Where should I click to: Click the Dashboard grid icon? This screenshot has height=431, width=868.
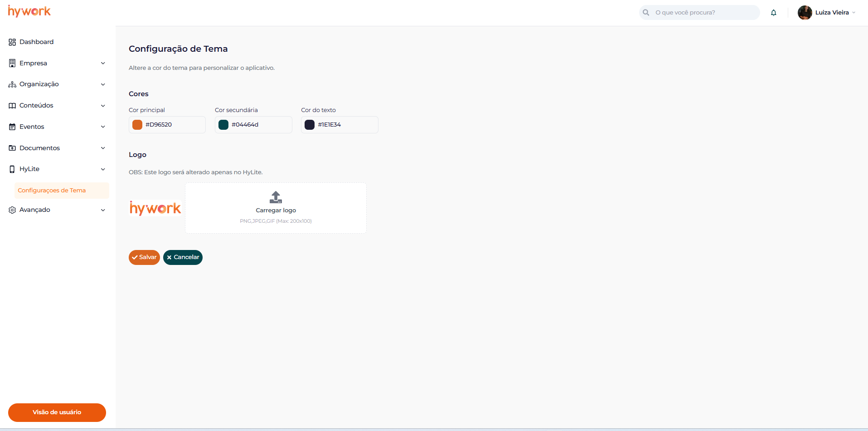12,42
